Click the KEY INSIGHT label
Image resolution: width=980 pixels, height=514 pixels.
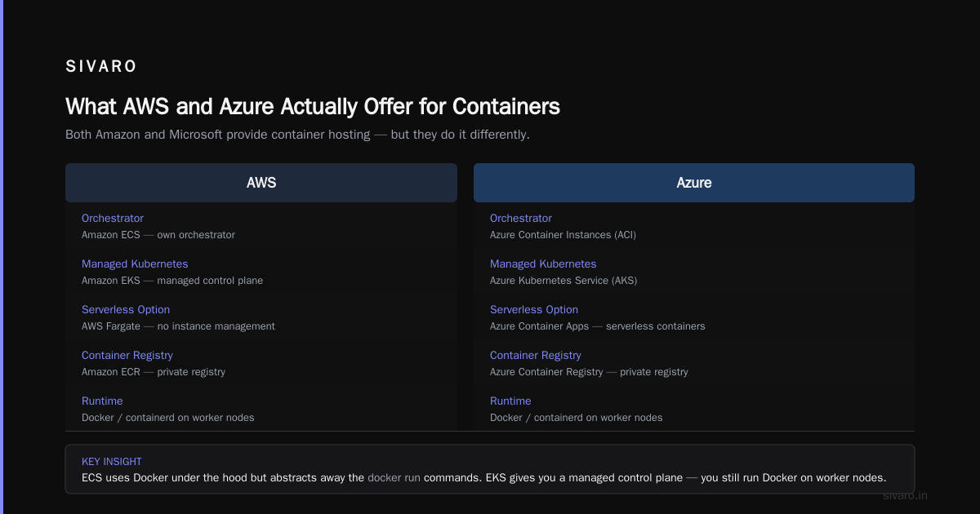(x=112, y=462)
